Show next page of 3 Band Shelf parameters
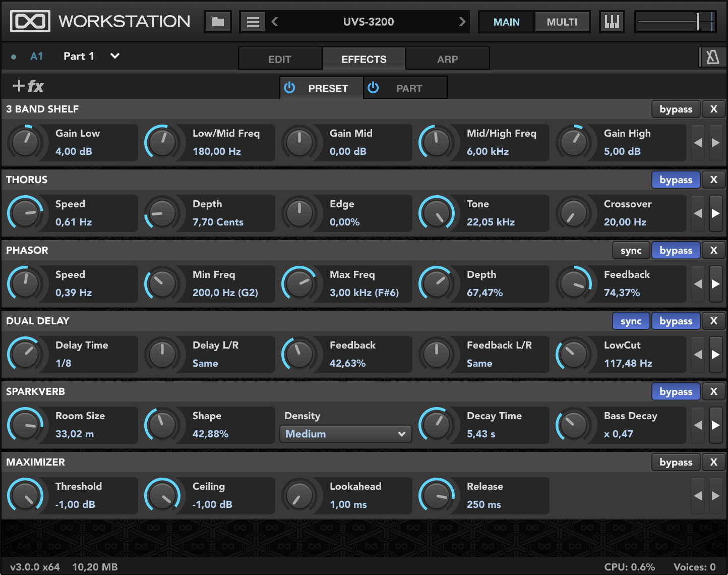Screen dimensions: 728x575 click(715, 143)
